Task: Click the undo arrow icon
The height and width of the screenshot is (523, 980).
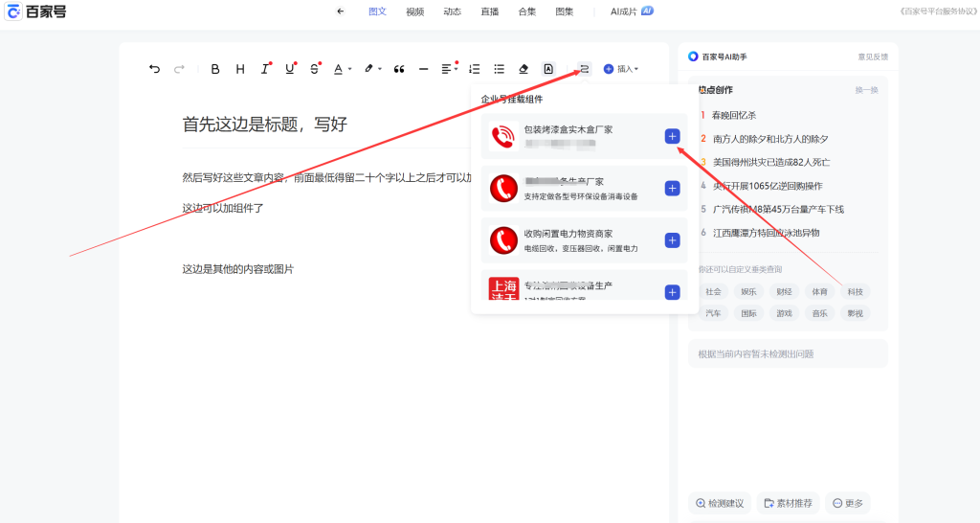Action: click(155, 69)
